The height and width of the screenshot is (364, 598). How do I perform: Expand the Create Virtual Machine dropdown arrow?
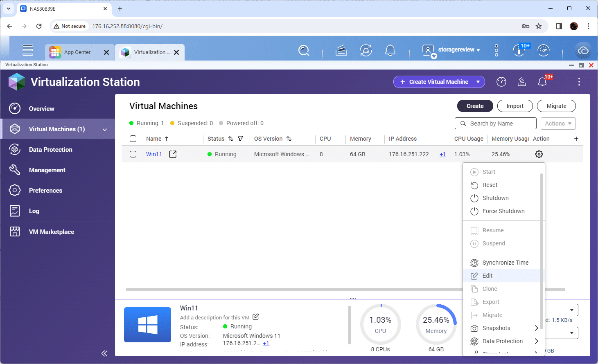coord(478,82)
